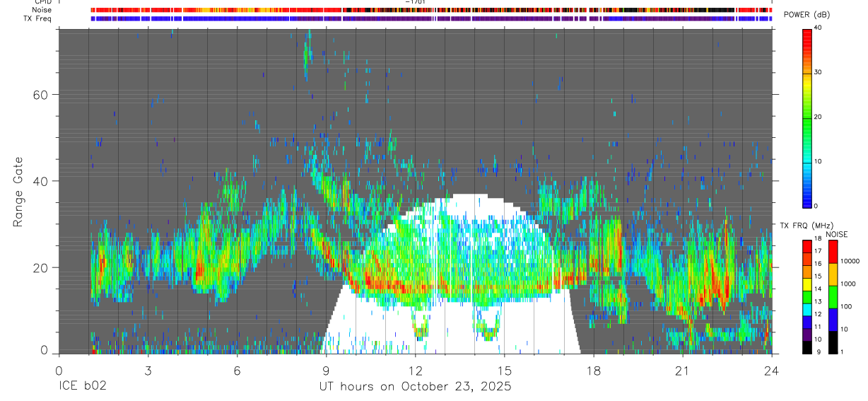Click the x-axis tick label '12'
This screenshot has height=401, width=868.
(416, 370)
